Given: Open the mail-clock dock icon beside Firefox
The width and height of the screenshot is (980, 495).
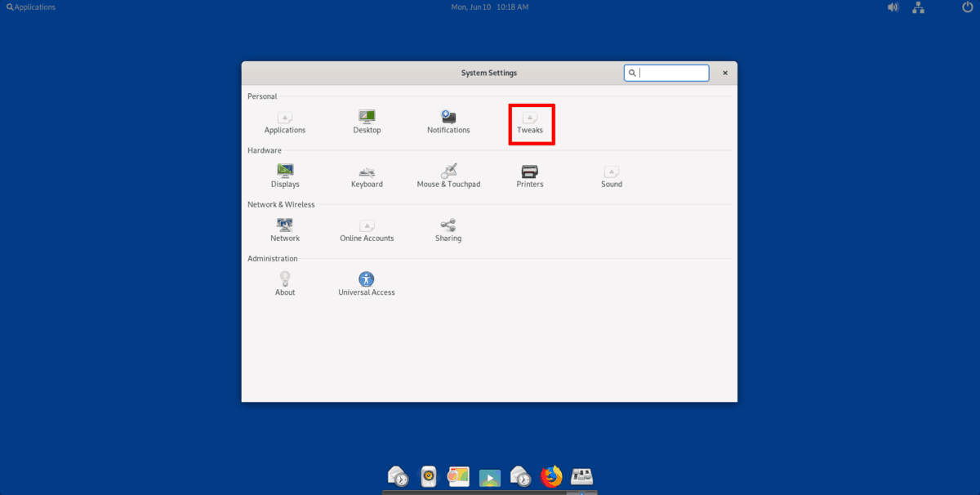Looking at the screenshot, I should tap(520, 475).
